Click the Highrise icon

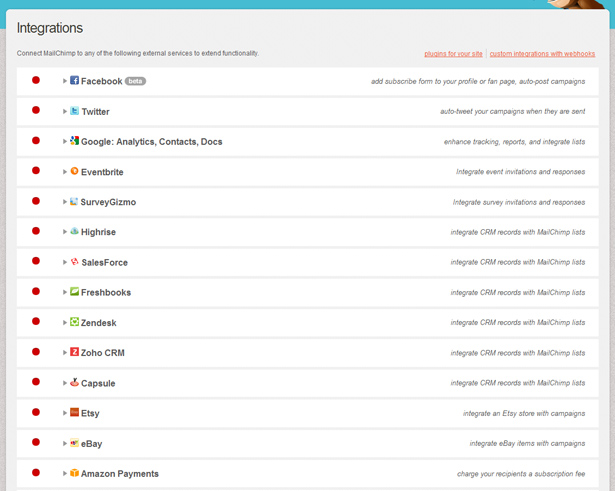(75, 231)
